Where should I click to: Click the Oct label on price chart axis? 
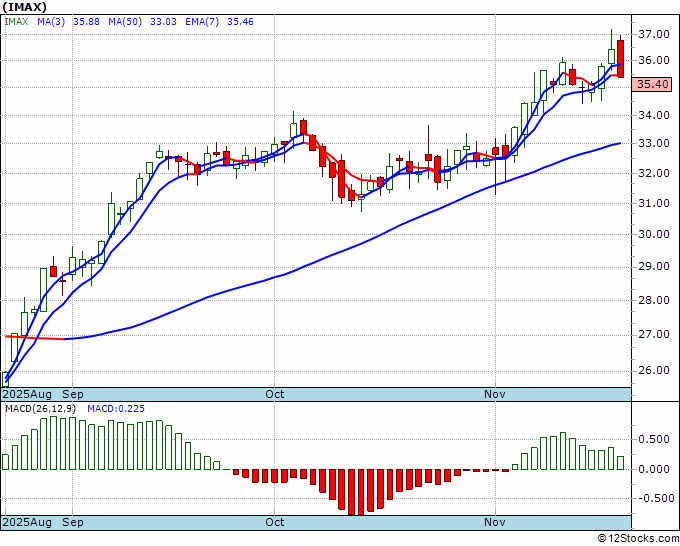coord(275,394)
